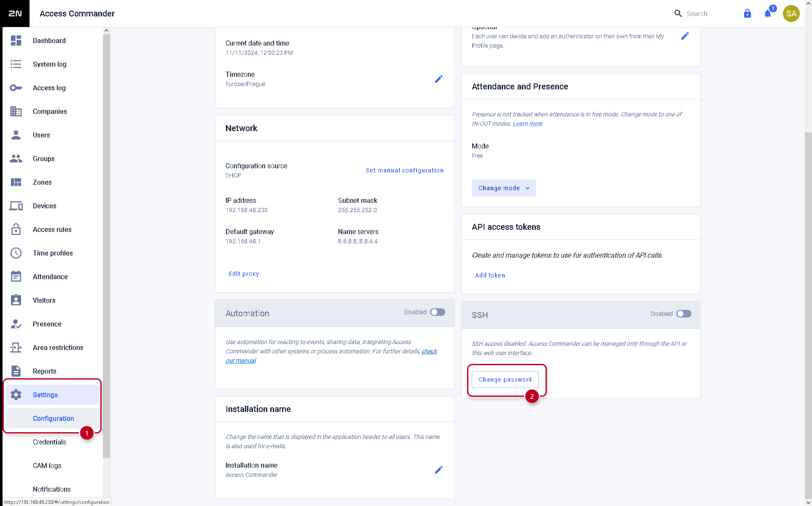812x506 pixels.
Task: Click the Name servers value 8.8.8.8, 8.8.4.4
Action: pyautogui.click(x=358, y=241)
